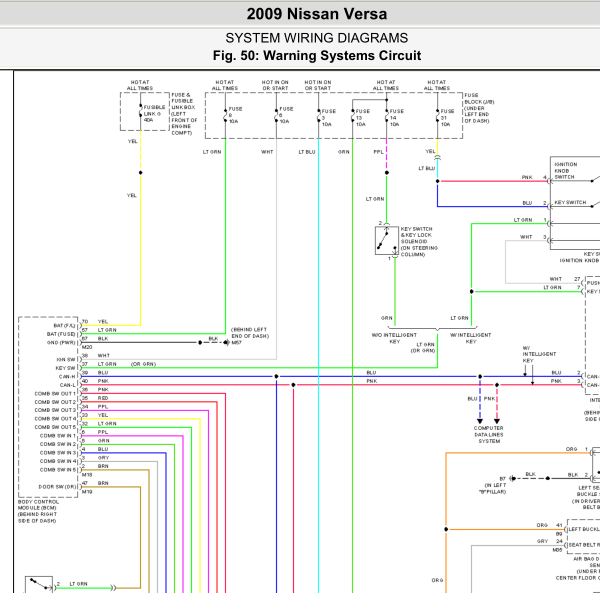Click the "KEY SW" BCM terminal label

click(x=65, y=368)
